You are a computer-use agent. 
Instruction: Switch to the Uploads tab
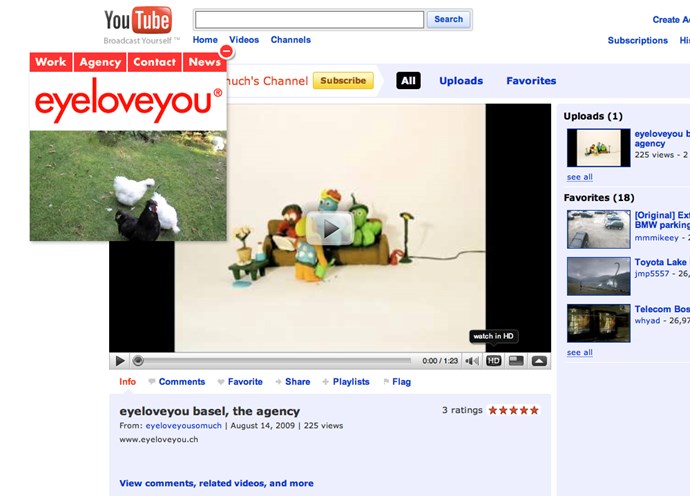click(x=461, y=81)
